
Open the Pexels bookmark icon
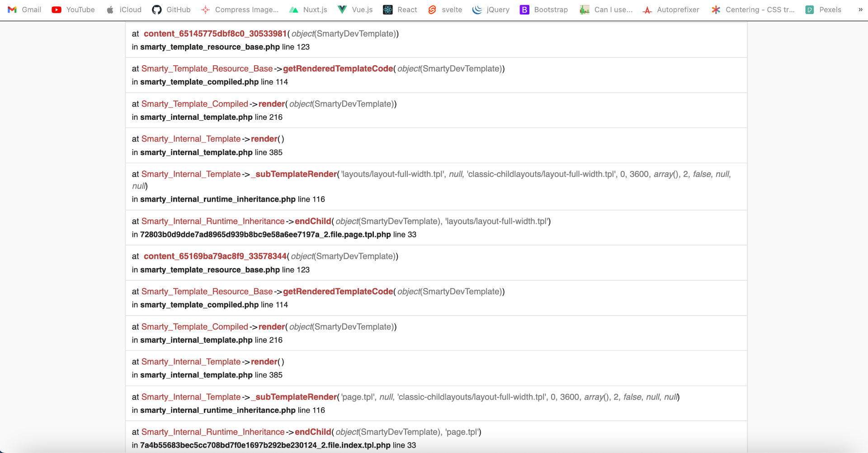tap(810, 9)
